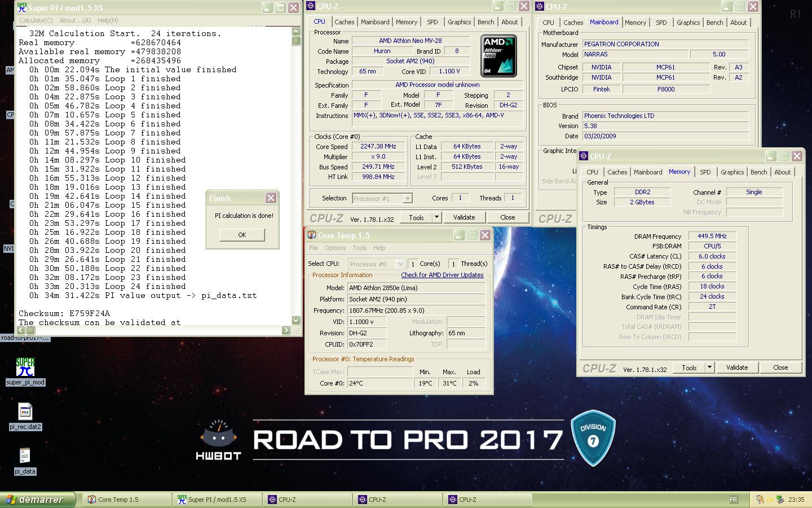Click Check for AMD Driver Updates link
This screenshot has height=508, width=812.
[x=442, y=275]
